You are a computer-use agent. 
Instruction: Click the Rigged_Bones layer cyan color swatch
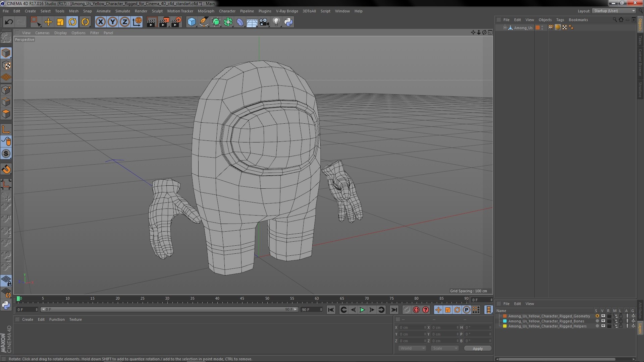(x=505, y=321)
